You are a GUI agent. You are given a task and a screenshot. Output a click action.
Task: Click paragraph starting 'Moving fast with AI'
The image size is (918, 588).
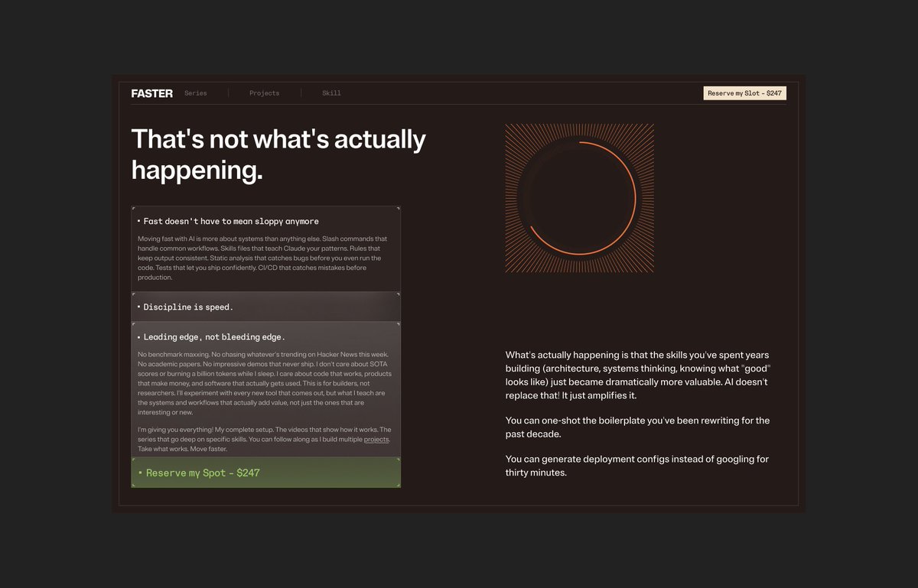tap(263, 258)
